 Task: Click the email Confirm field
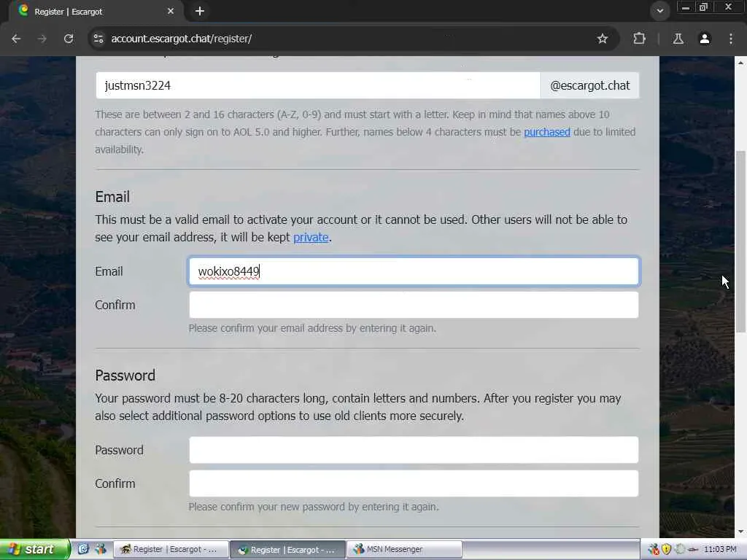tap(414, 305)
